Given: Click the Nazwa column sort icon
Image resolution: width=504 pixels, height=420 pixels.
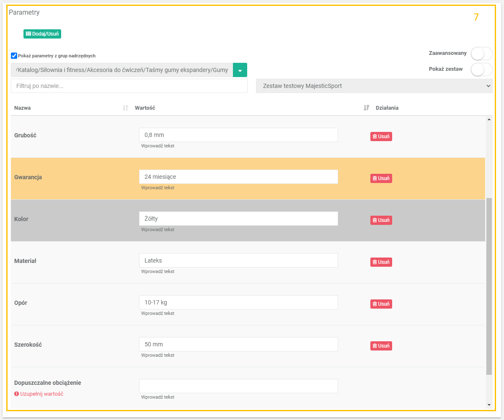Looking at the screenshot, I should tap(125, 108).
